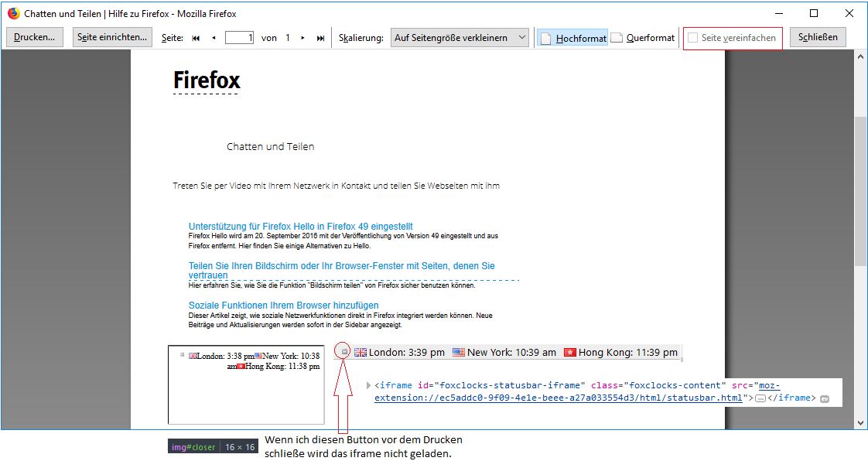Click the US flag beside New York 10:39 am
Screen dimensions: 868x461
(459, 353)
